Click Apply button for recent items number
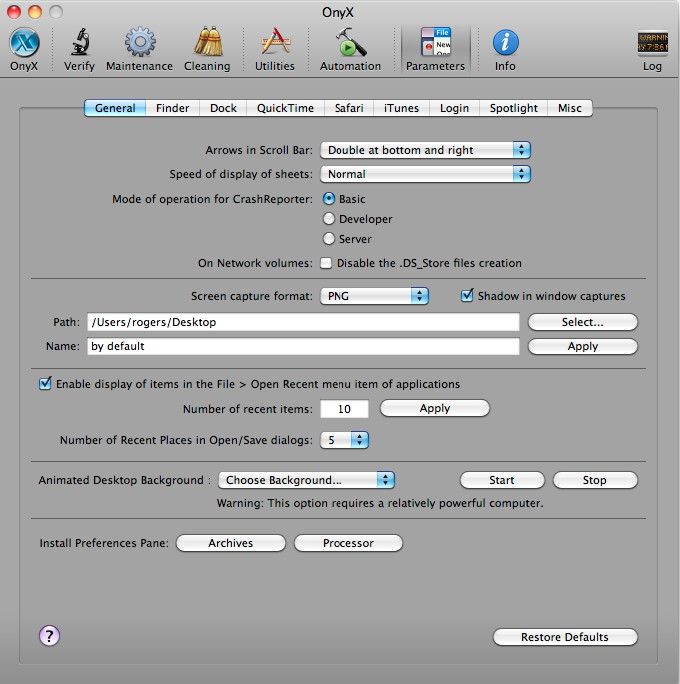 435,408
